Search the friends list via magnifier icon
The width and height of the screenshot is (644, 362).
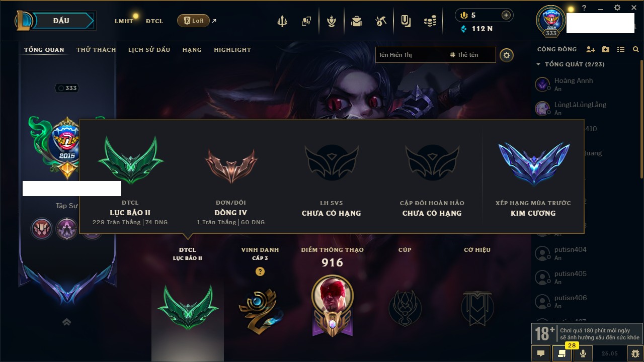tap(636, 49)
